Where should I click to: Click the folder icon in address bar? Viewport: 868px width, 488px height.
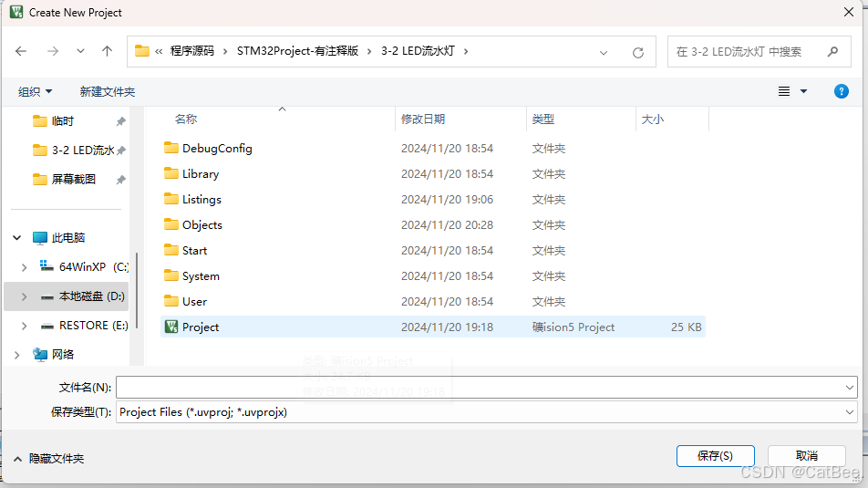(x=142, y=51)
